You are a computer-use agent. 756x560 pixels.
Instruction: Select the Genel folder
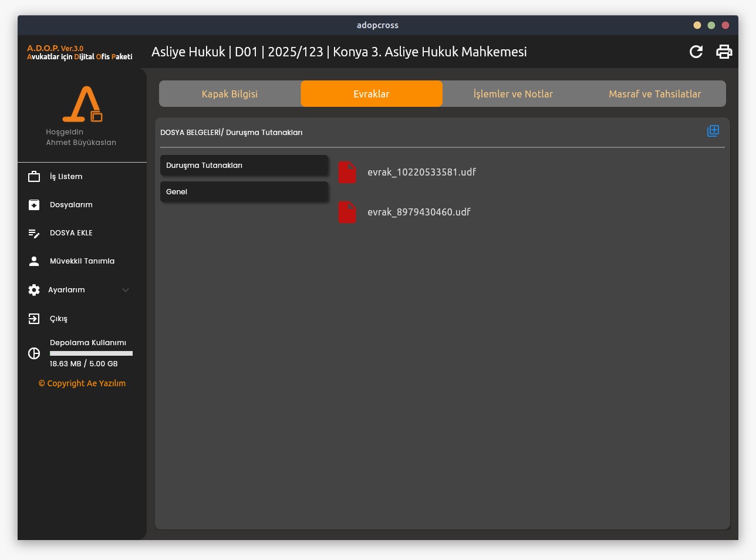[x=244, y=192]
